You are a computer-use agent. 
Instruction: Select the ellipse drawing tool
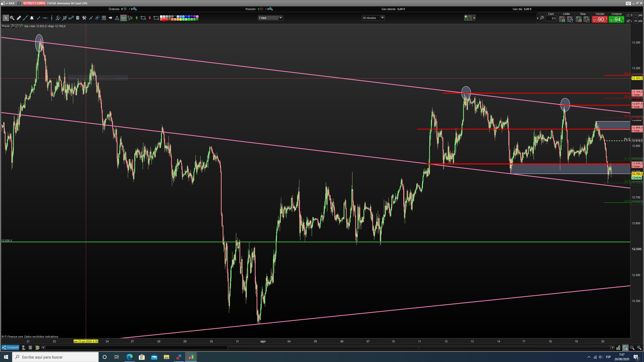point(143,18)
